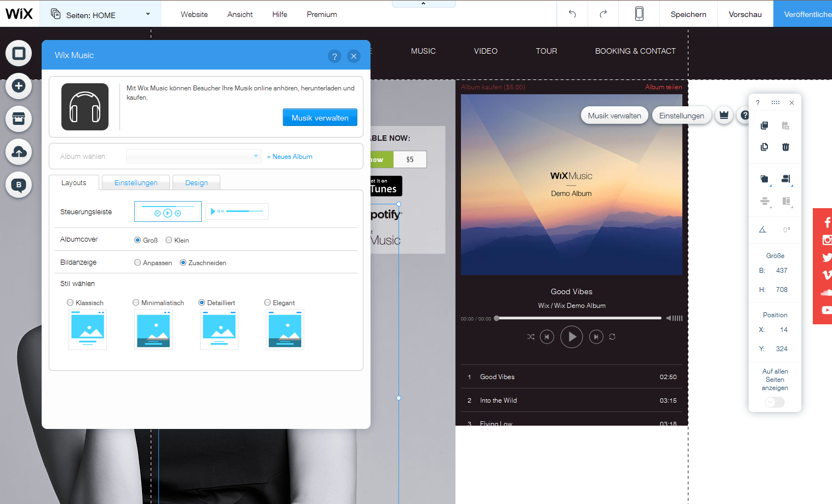Click the distribute icon in toolbox
832x504 pixels.
(765, 202)
